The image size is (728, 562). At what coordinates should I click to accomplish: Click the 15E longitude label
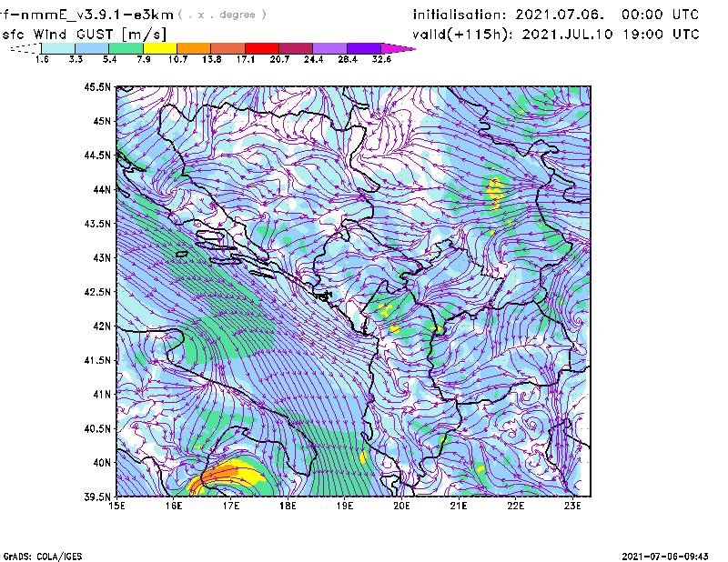click(116, 506)
